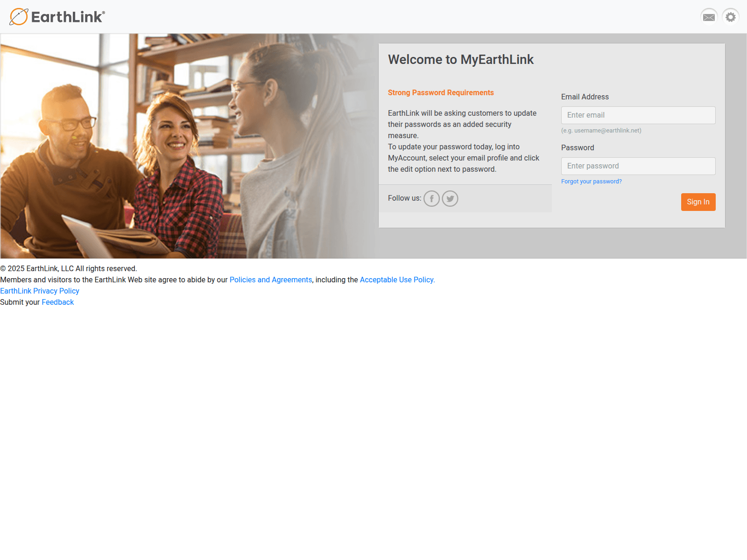Click the EarthLink logo

57,17
